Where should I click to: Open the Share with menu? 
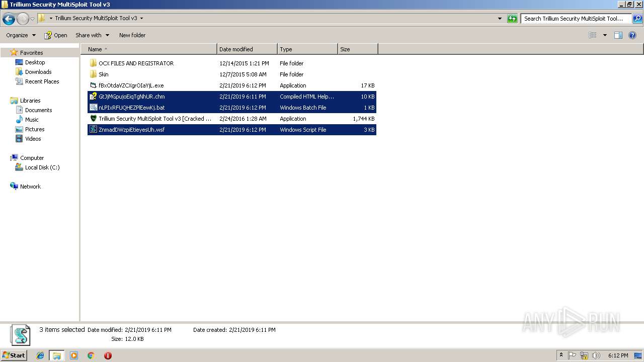(x=92, y=35)
